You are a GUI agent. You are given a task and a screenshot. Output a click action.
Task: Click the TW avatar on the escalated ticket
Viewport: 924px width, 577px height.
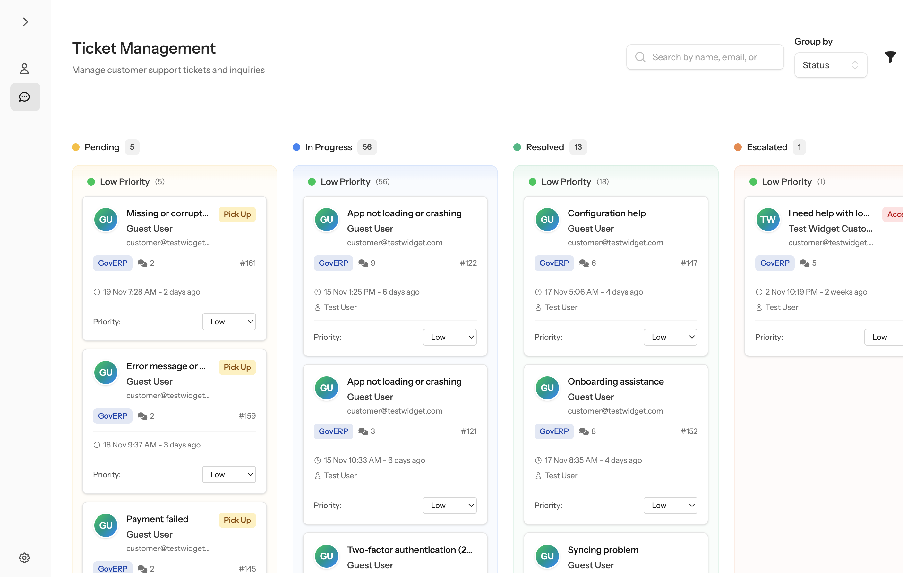(767, 220)
